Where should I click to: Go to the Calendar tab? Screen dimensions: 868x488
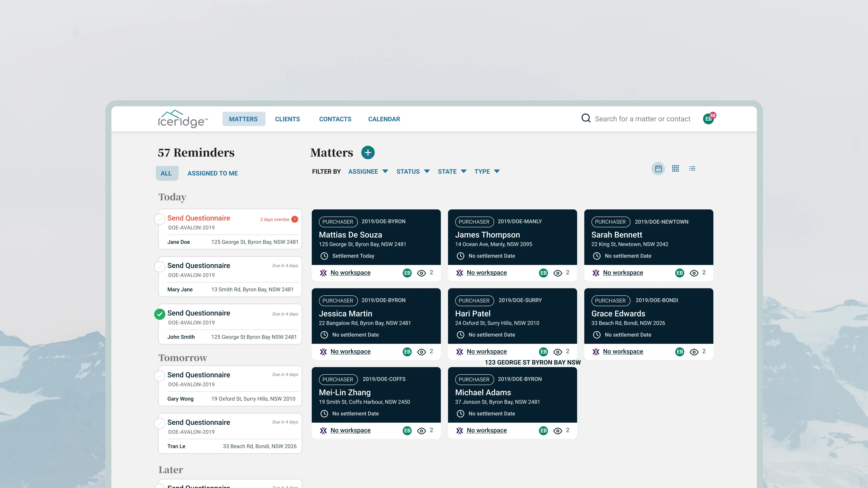(384, 119)
